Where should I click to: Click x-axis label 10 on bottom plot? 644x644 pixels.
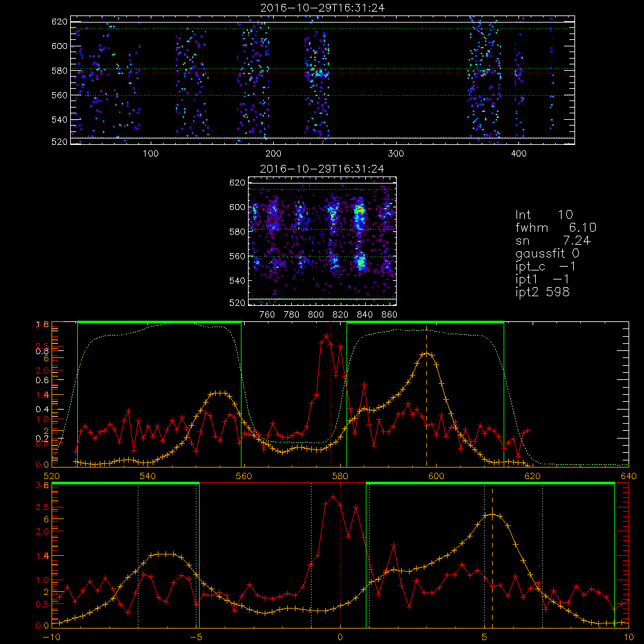[x=629, y=638]
